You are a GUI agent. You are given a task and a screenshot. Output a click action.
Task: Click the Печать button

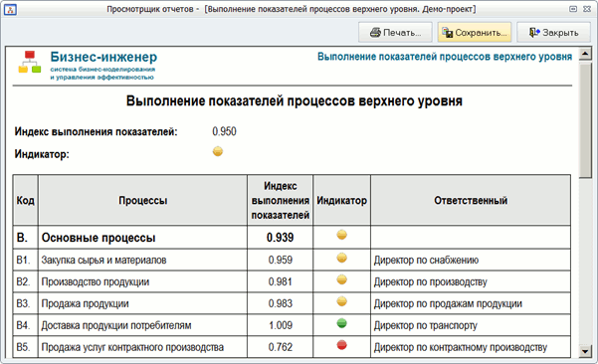click(x=395, y=33)
